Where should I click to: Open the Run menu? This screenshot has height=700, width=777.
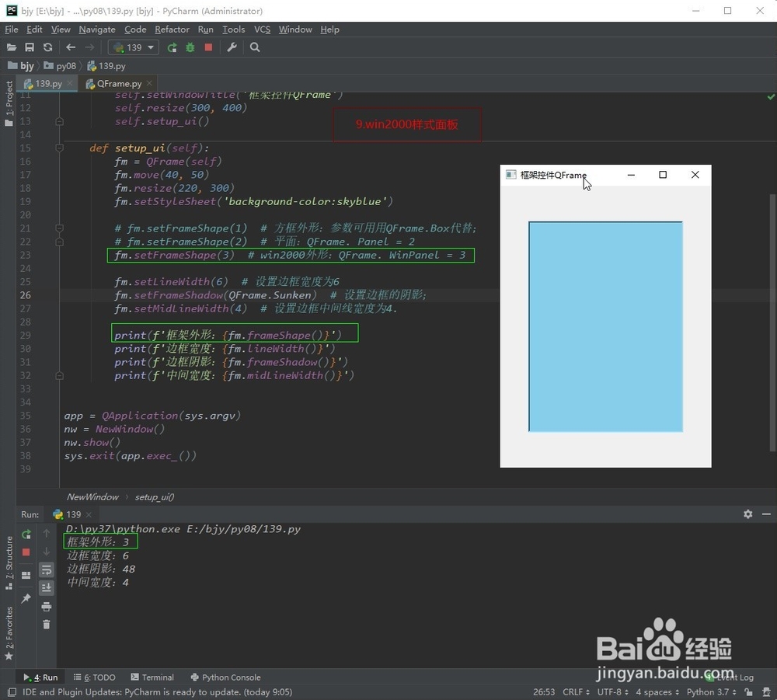click(x=206, y=30)
